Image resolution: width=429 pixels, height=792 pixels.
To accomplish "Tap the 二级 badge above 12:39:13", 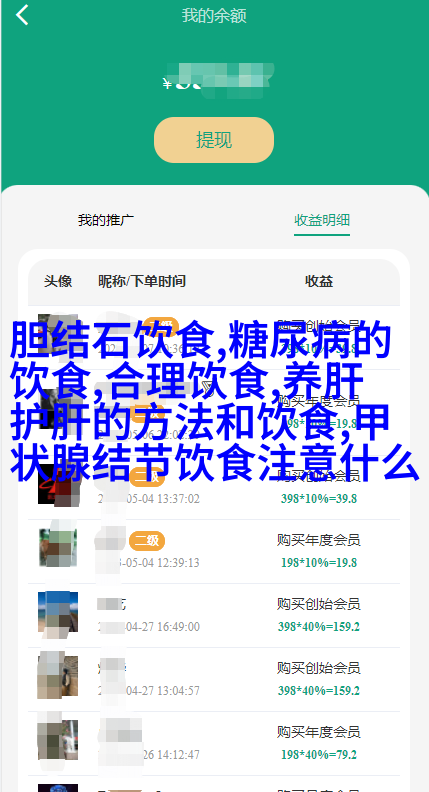I will pos(147,541).
